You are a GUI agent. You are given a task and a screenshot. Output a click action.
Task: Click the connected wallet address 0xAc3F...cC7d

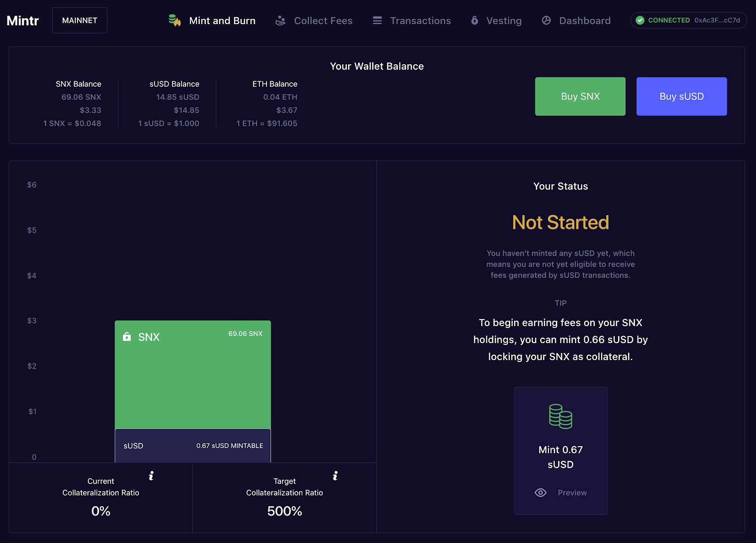(717, 20)
